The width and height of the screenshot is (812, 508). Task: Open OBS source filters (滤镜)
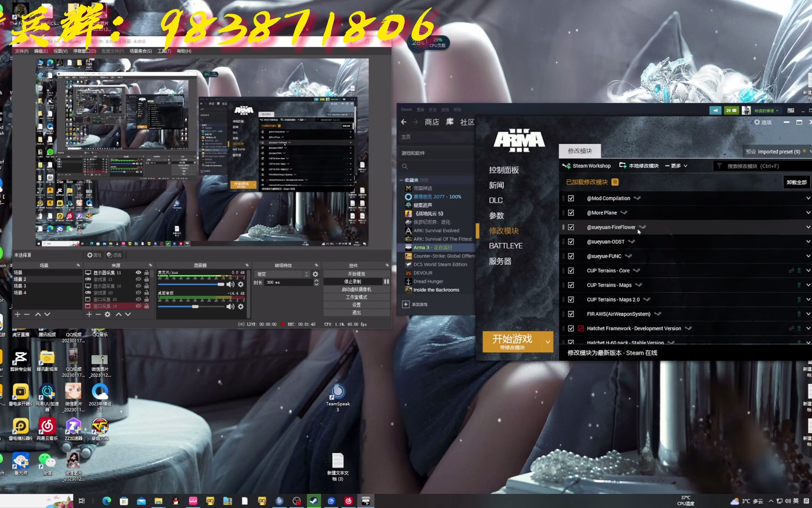[114, 255]
